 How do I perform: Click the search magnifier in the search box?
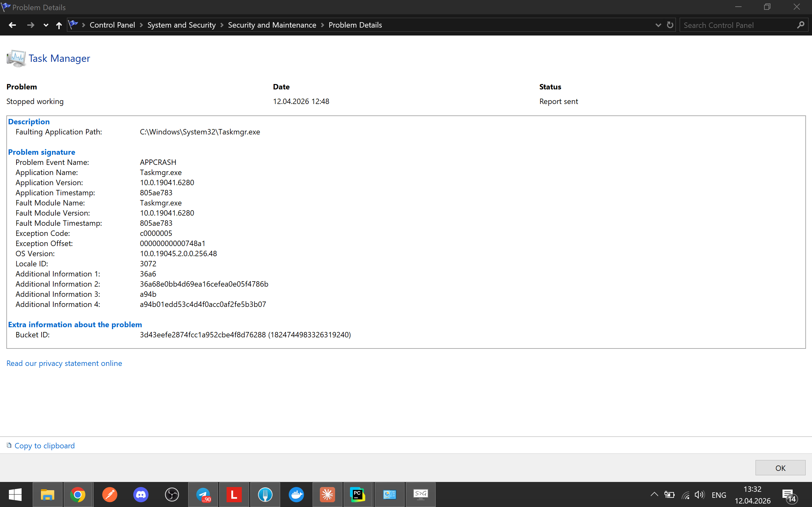coord(801,25)
